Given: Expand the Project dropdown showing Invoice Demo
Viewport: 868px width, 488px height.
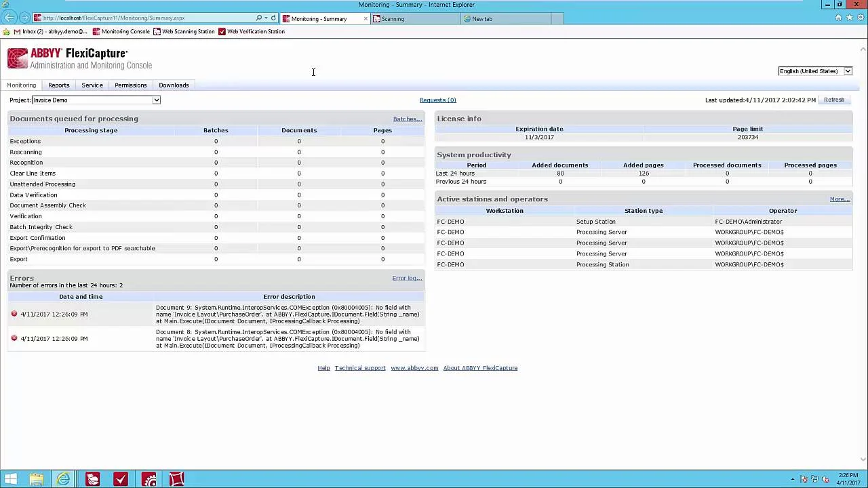Looking at the screenshot, I should [96, 100].
